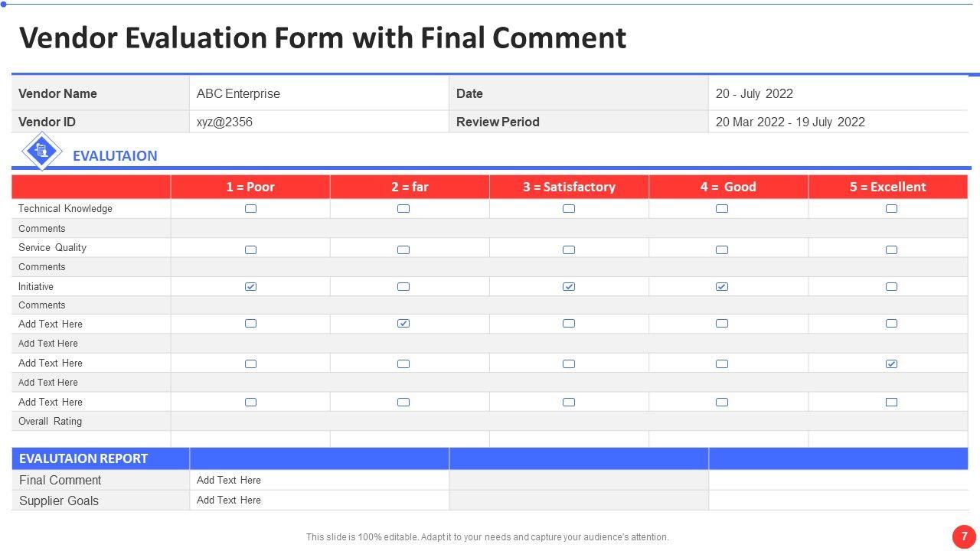Select the '5 = Excellent' column header
Viewport: 980px width, 551px height.
pos(887,187)
